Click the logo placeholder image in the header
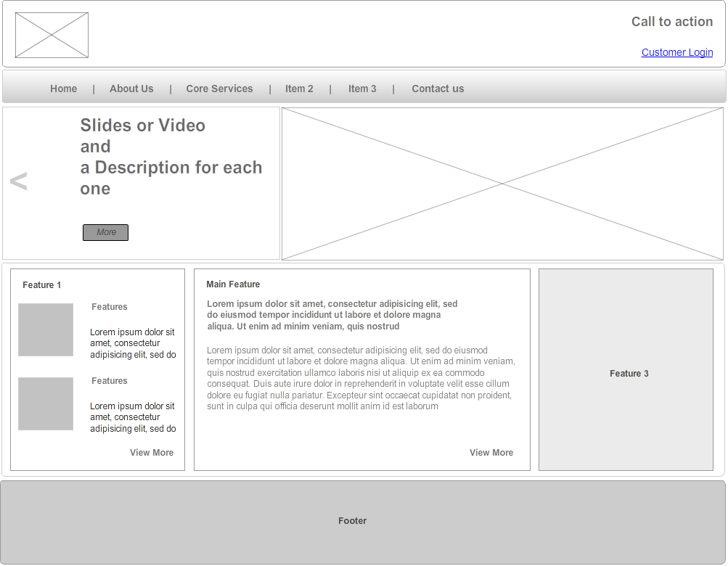 pos(52,36)
